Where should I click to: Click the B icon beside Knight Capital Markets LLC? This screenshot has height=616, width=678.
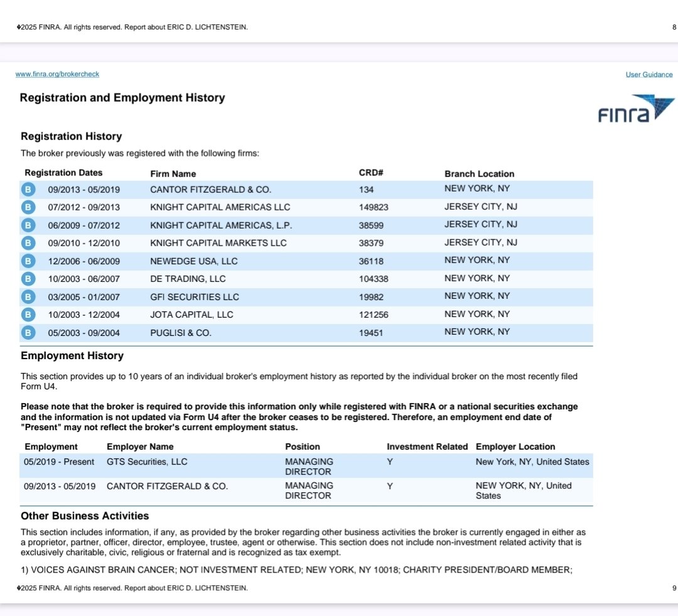(x=28, y=242)
